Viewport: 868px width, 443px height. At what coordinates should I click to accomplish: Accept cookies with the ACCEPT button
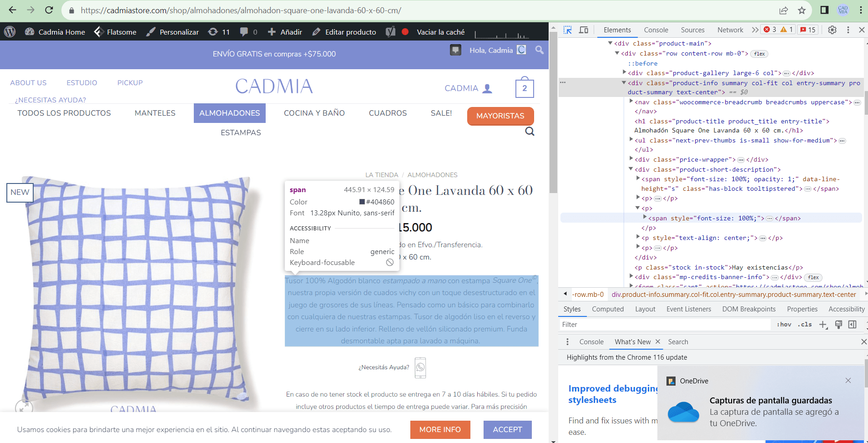508,430
